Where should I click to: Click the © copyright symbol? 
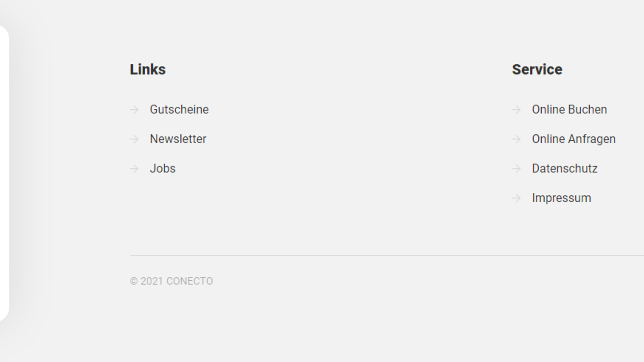pos(134,281)
